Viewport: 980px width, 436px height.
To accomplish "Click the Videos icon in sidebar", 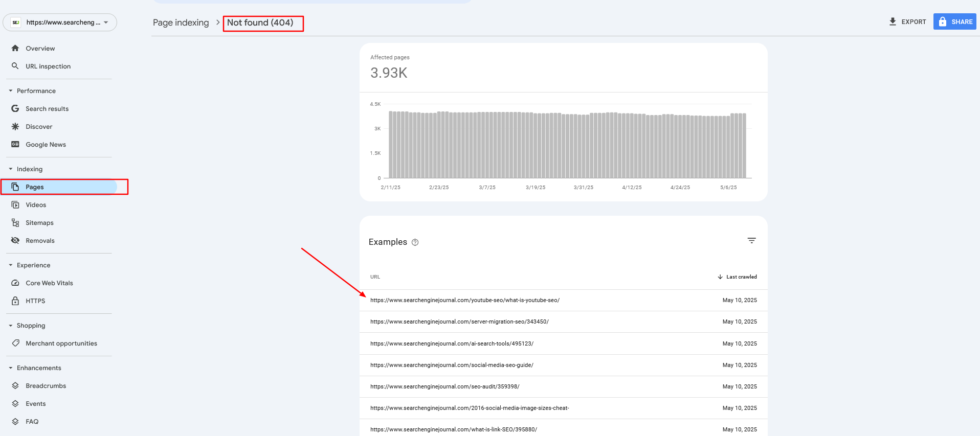I will click(15, 204).
